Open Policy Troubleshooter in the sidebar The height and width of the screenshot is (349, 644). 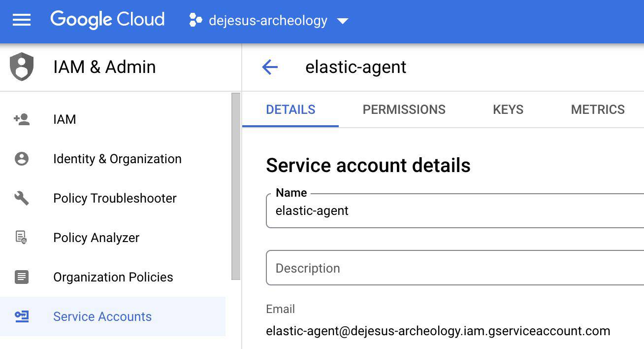115,198
